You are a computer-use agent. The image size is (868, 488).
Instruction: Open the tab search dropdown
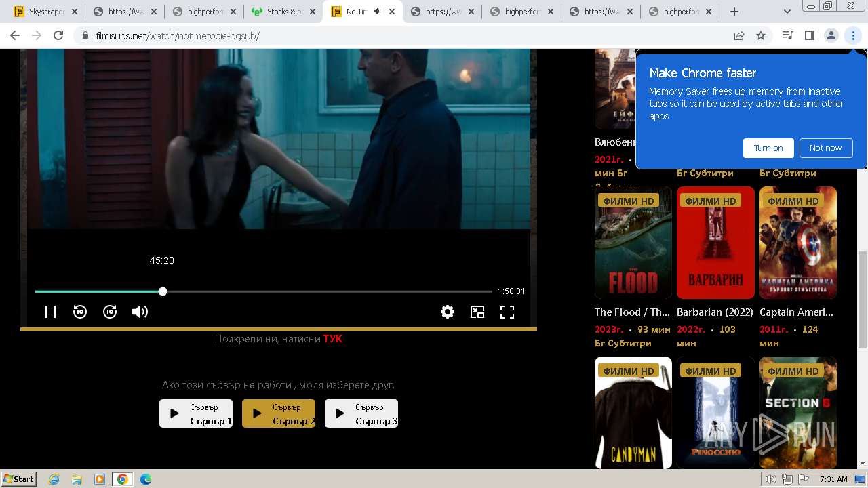(787, 12)
